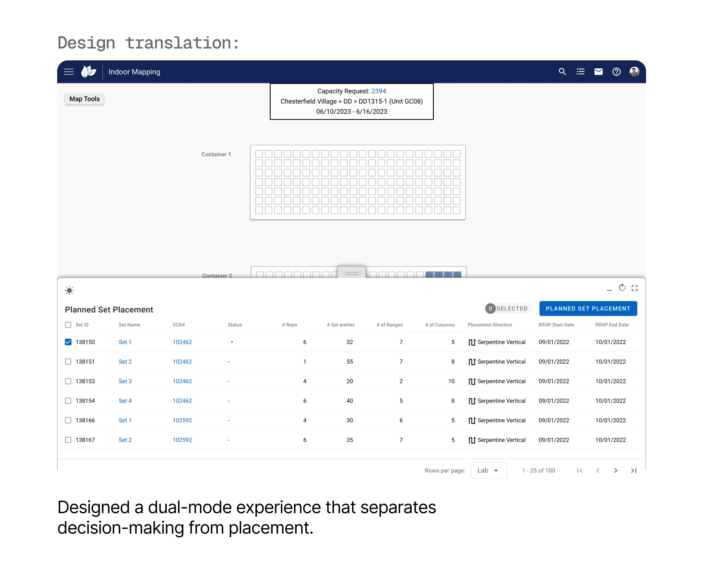Click the help question mark icon
Image resolution: width=728 pixels, height=580 pixels.
616,72
